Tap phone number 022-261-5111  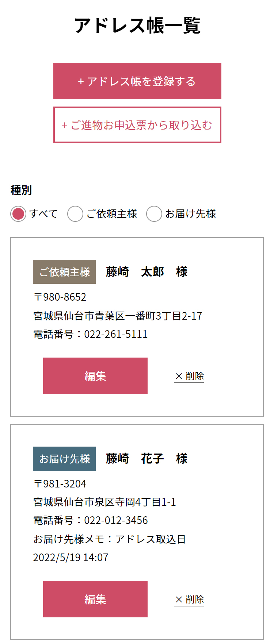[116, 334]
